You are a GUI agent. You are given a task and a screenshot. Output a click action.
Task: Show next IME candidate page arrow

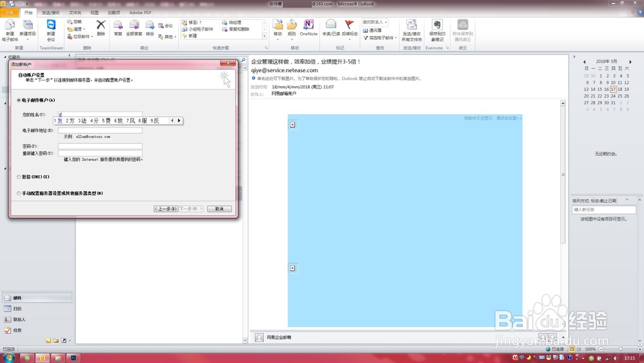click(x=179, y=121)
